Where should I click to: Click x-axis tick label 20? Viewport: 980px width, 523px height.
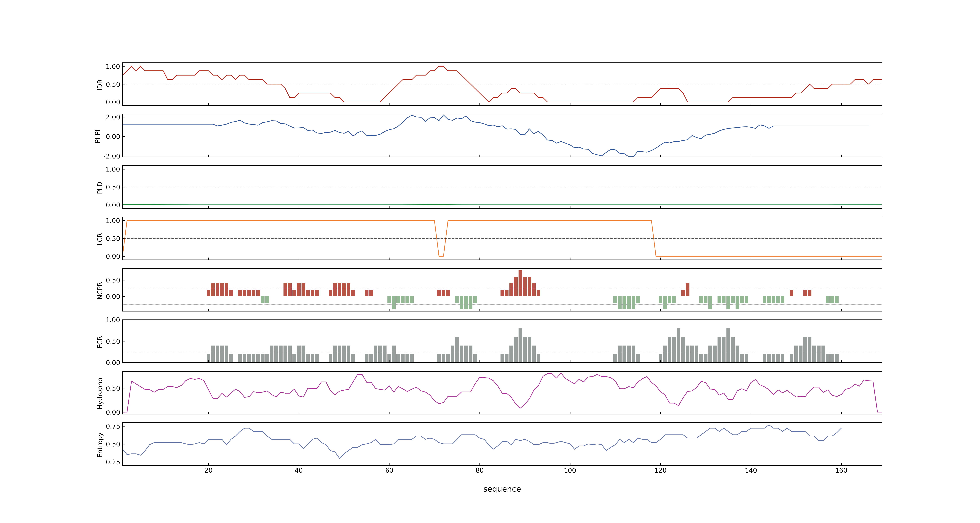[x=209, y=470]
